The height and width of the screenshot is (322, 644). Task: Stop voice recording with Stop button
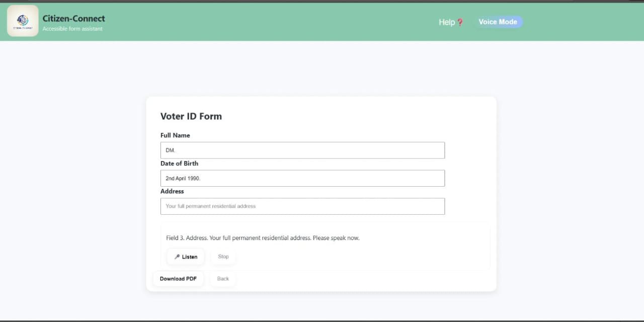(x=223, y=257)
